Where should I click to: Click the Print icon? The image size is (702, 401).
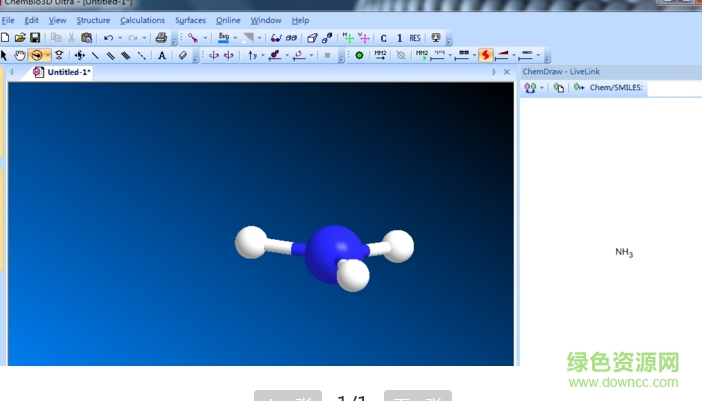pyautogui.click(x=161, y=38)
